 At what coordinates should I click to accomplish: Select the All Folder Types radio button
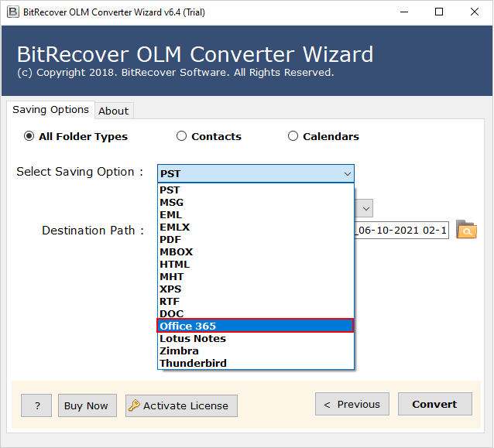point(29,136)
